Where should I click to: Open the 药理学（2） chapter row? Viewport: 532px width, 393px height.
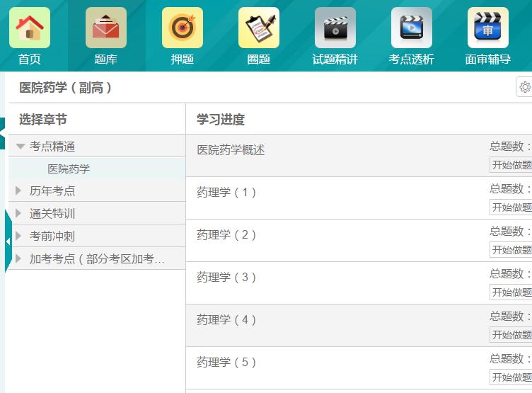(x=226, y=235)
